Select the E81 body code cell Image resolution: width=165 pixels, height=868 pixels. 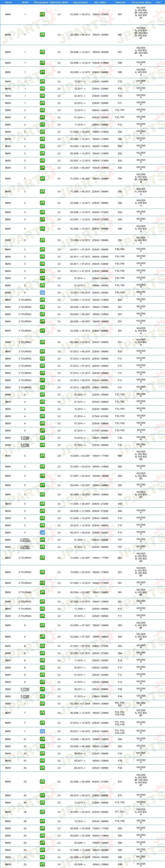pos(120,52)
